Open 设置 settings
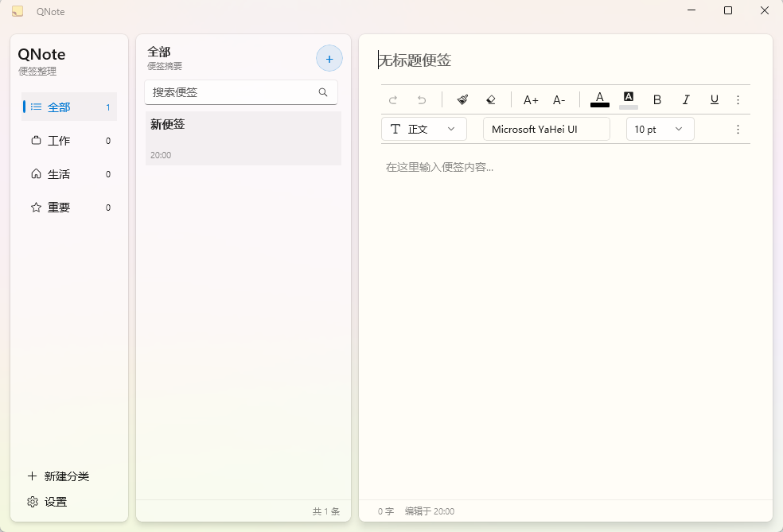This screenshot has width=783, height=532. tap(47, 502)
